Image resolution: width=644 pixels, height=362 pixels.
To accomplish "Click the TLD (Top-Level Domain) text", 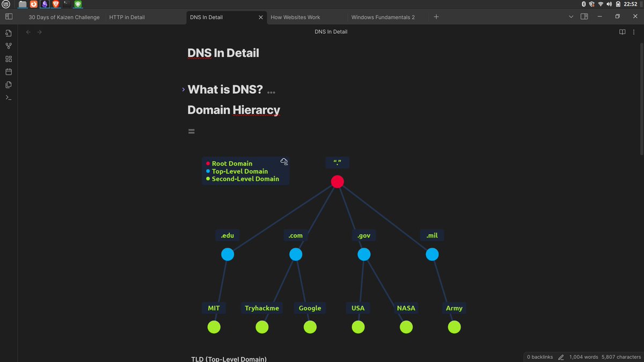I will pyautogui.click(x=229, y=359).
